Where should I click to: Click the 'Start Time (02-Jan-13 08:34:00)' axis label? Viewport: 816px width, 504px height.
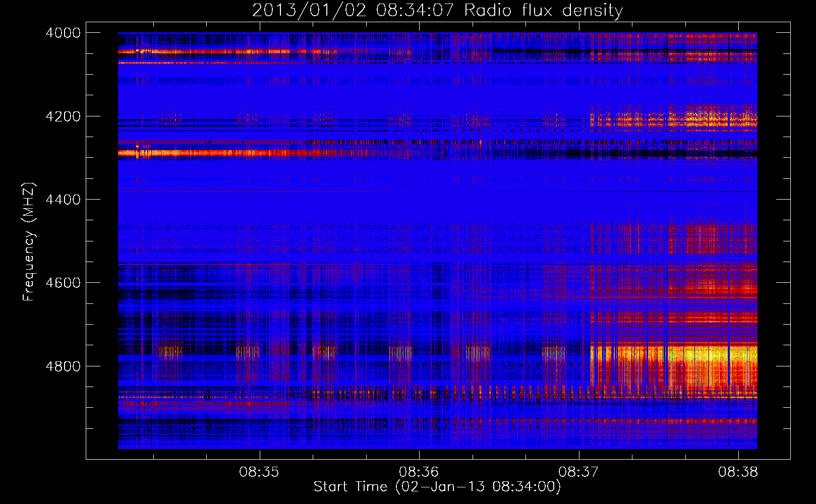click(x=437, y=487)
